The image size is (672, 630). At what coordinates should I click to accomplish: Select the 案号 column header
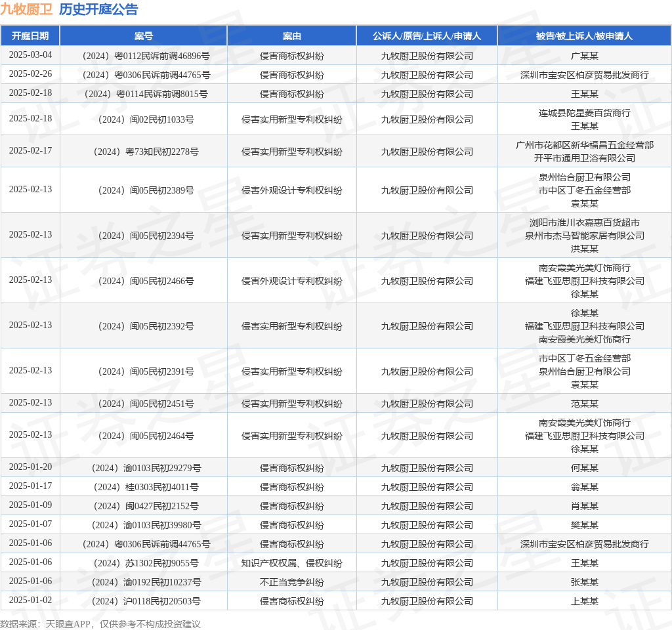144,36
